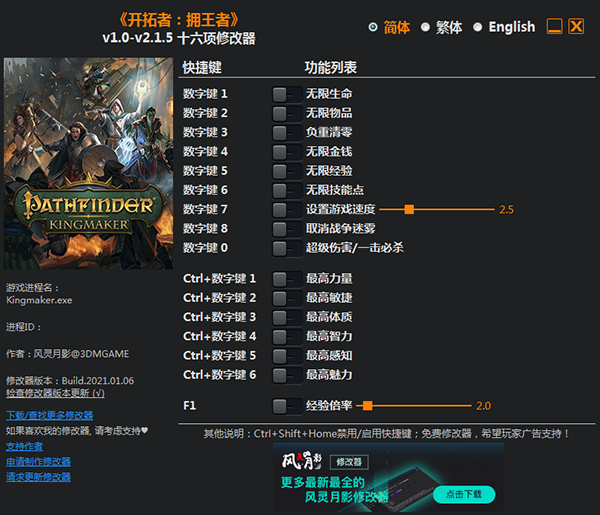
Task: Close the trainer with the X icon
Action: (576, 26)
